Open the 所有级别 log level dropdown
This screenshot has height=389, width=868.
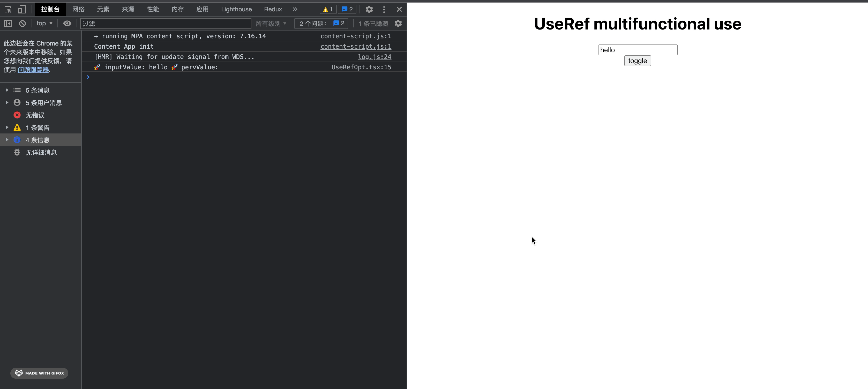[x=271, y=24]
